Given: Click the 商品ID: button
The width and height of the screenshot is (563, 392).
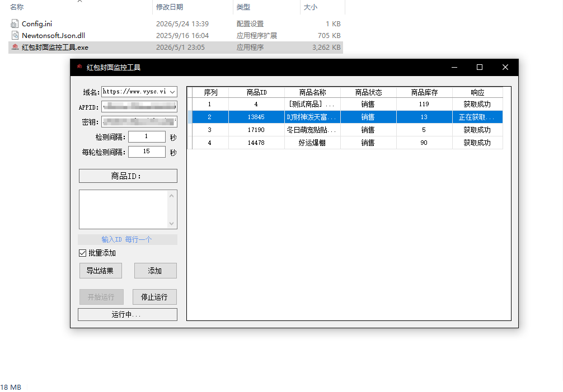Looking at the screenshot, I should click(128, 176).
